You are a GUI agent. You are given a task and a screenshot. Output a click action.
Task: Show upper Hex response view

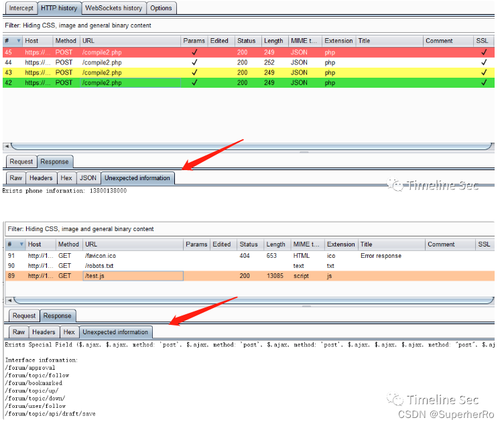(x=66, y=178)
